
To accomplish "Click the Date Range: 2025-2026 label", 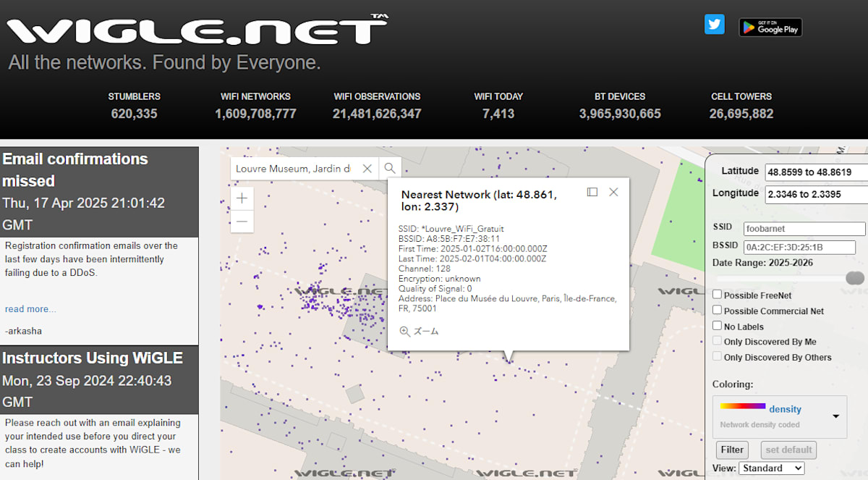I will click(762, 263).
